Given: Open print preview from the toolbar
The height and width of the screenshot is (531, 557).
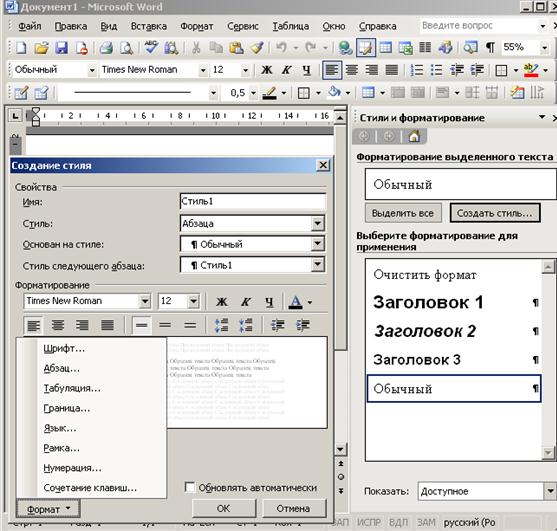Looking at the screenshot, I should click(x=126, y=48).
